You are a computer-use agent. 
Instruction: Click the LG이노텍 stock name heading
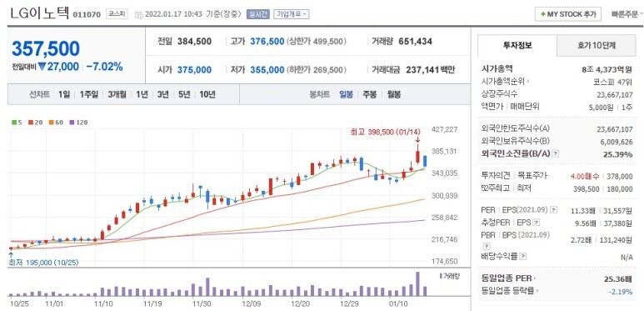pos(39,13)
